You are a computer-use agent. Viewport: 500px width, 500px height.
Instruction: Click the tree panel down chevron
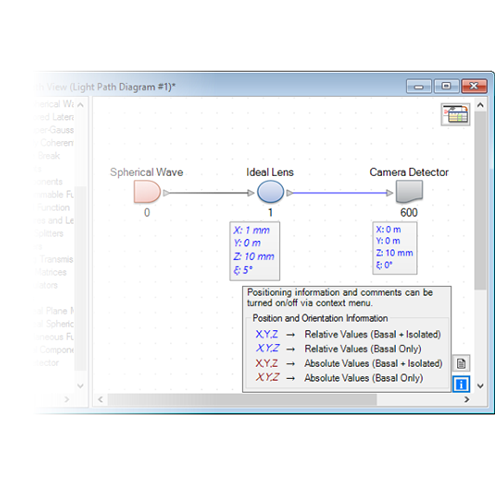coord(80,386)
